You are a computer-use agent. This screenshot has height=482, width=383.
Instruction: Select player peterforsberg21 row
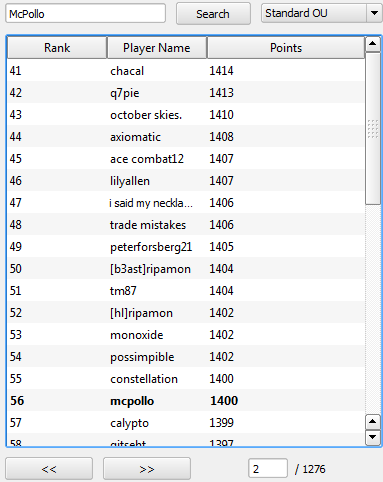point(186,247)
